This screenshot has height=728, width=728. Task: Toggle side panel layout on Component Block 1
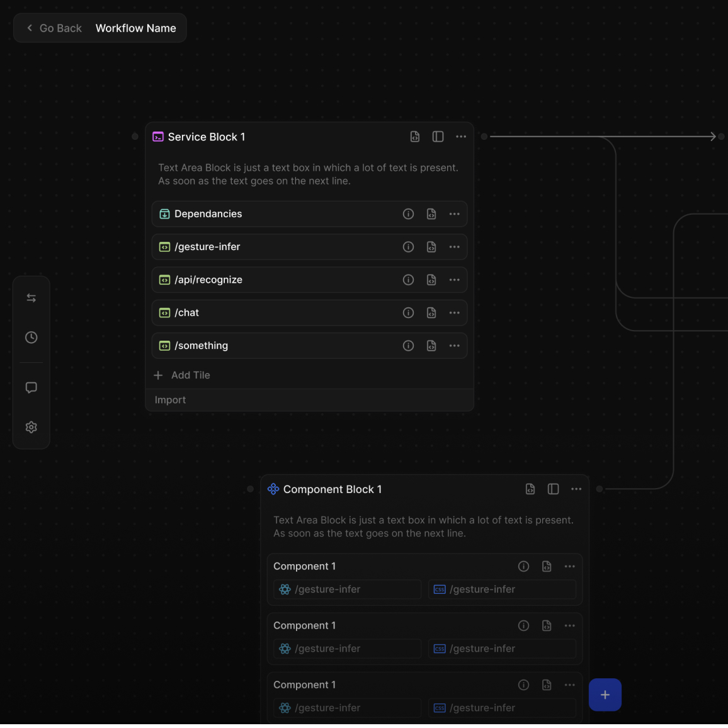[x=553, y=489]
